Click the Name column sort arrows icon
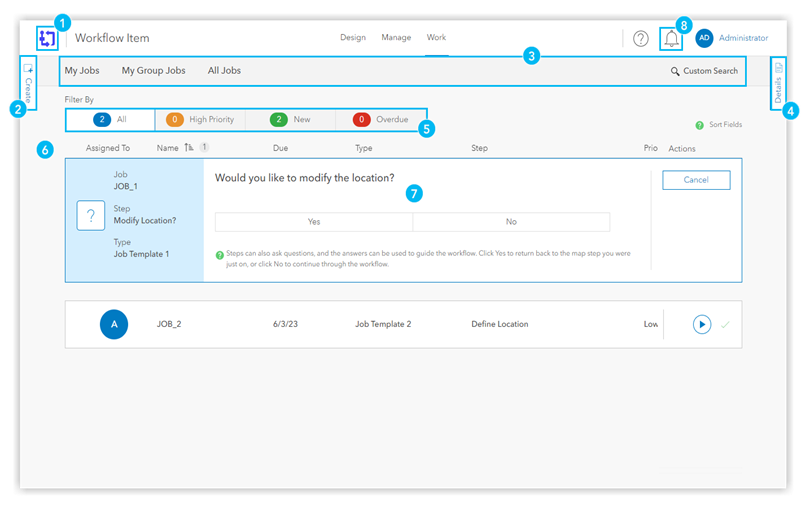 pos(189,148)
